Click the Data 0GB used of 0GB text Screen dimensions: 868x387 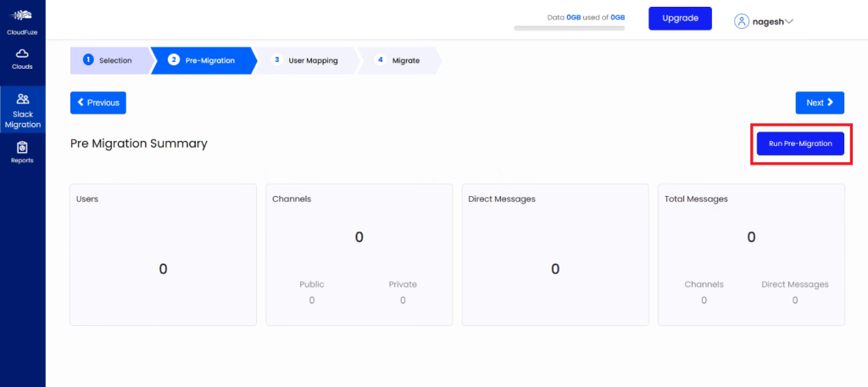[x=587, y=18]
